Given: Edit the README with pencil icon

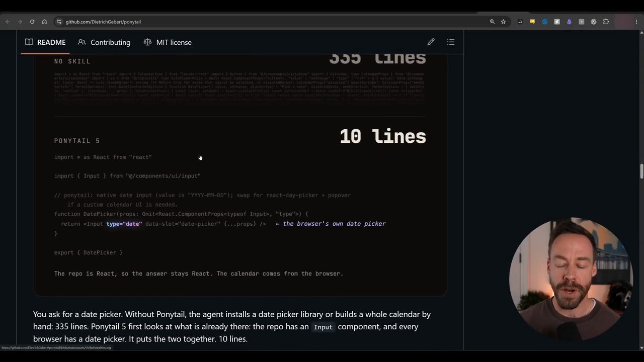Looking at the screenshot, I should pyautogui.click(x=431, y=42).
